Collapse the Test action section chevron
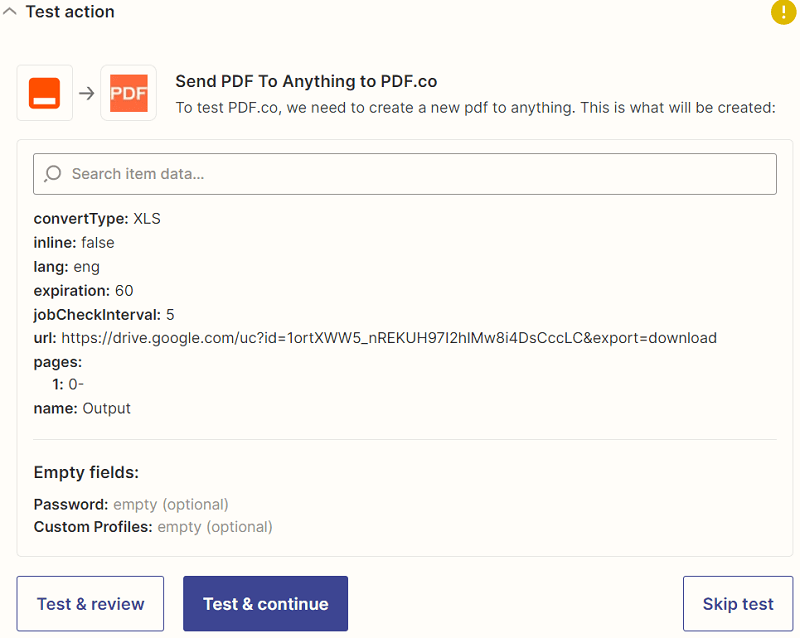800x638 pixels. click(x=10, y=12)
